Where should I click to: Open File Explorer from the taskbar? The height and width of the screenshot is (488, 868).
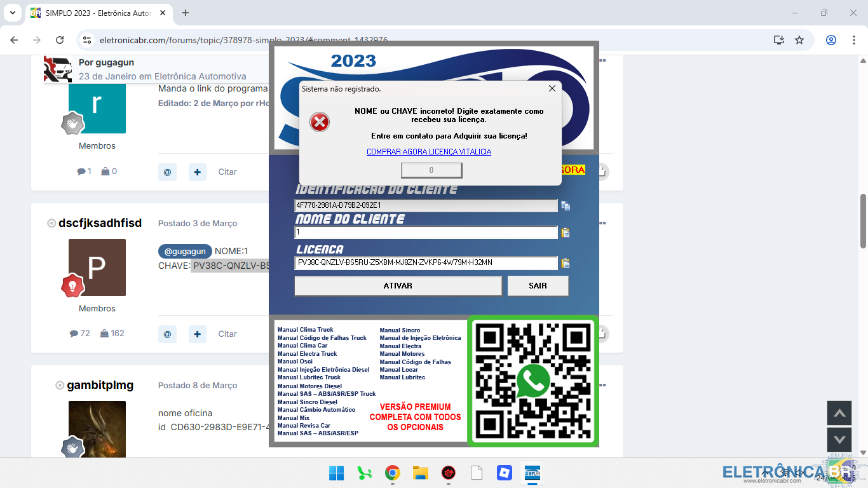tap(420, 473)
